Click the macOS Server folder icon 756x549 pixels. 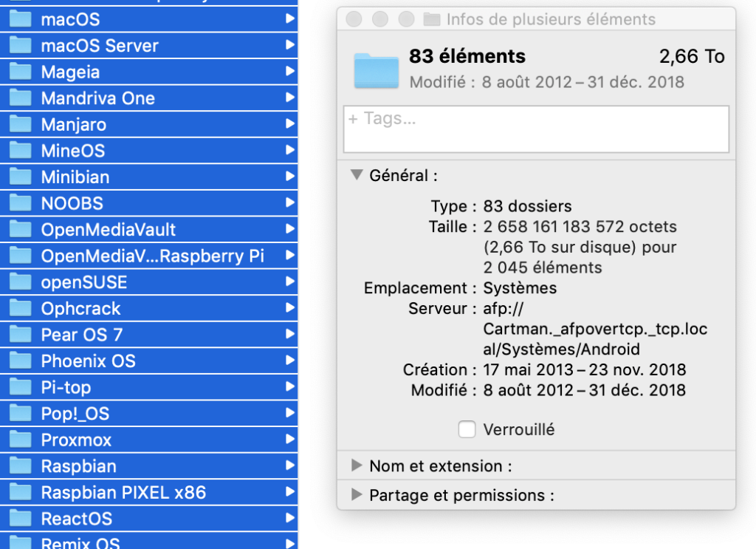point(20,45)
